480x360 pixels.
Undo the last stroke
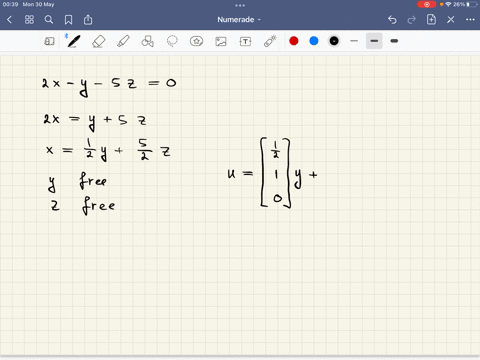coord(392,20)
